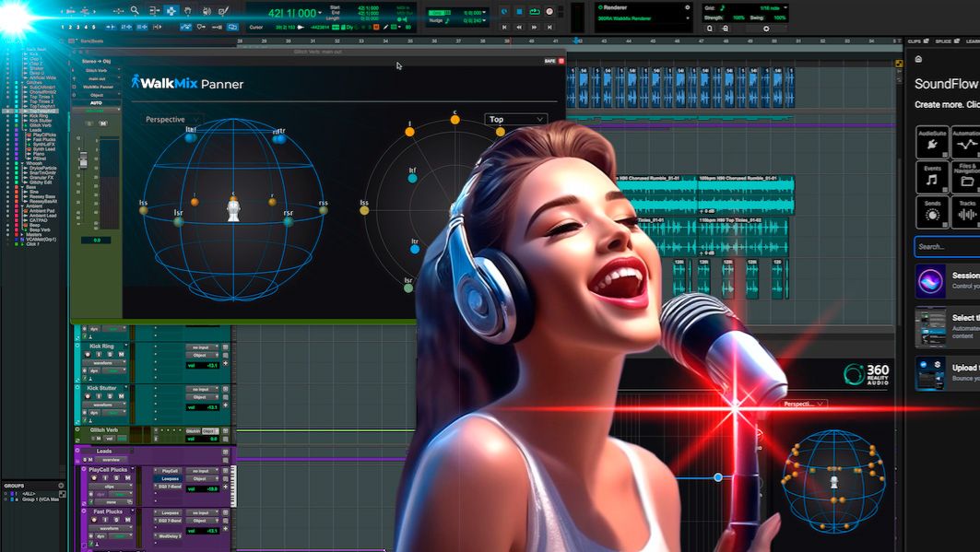
Task: Open Kick Ring 'no input' selector
Action: click(203, 346)
